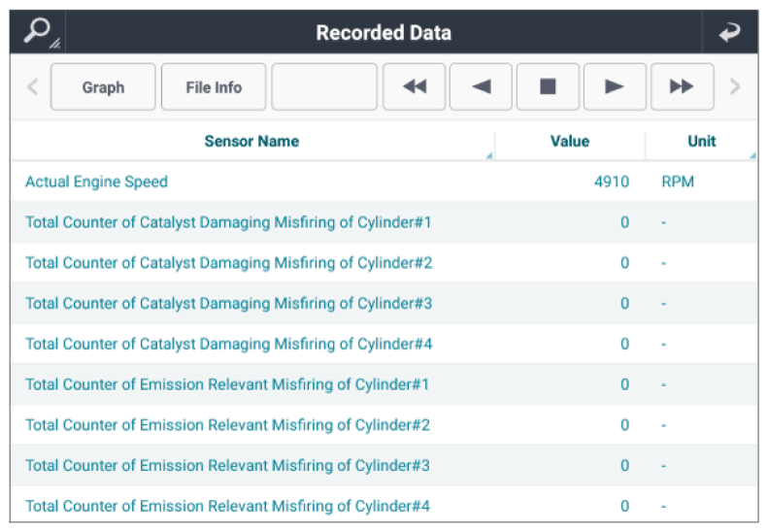Click the rewind playback button
Screen dimensions: 768x532
coord(415,87)
